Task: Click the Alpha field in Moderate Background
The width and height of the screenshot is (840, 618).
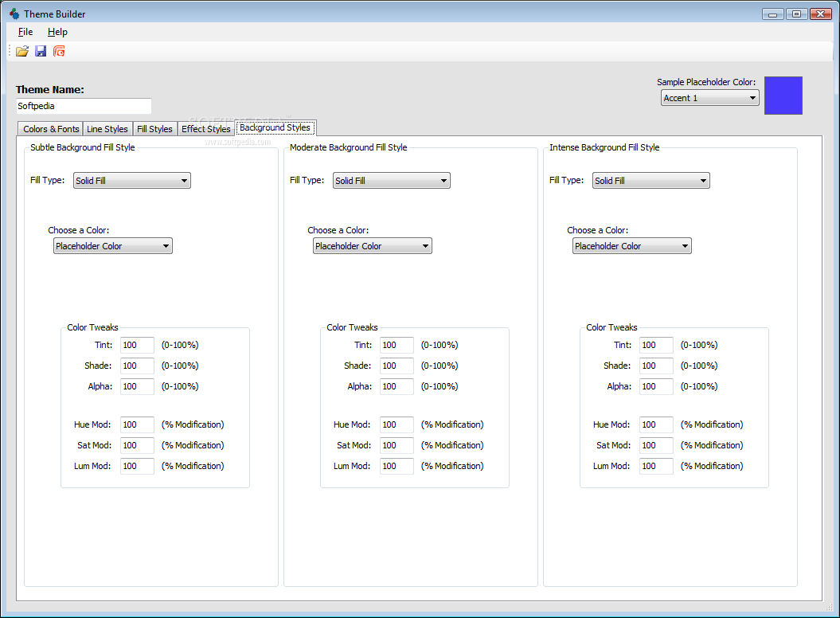Action: (397, 386)
